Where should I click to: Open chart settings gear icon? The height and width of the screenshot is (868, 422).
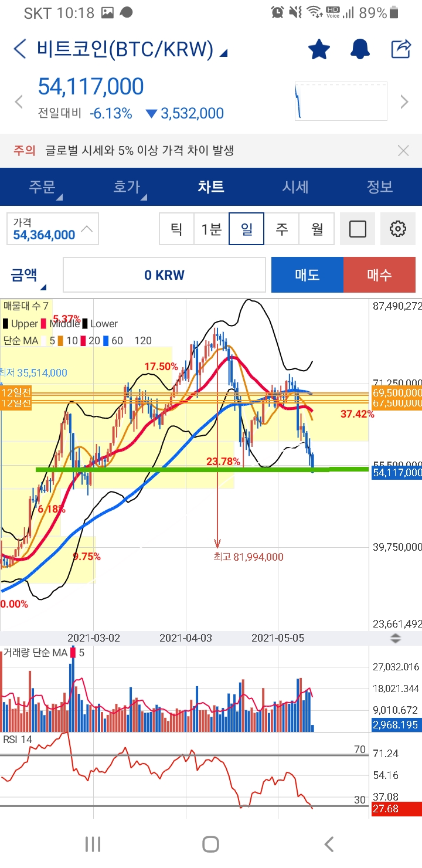click(398, 229)
